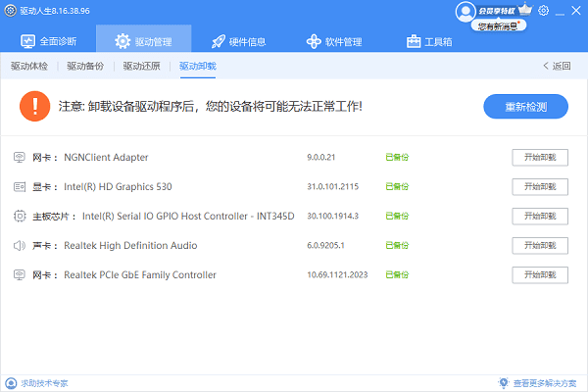Uninstall the Realtek High Definition Audio driver

tap(540, 246)
